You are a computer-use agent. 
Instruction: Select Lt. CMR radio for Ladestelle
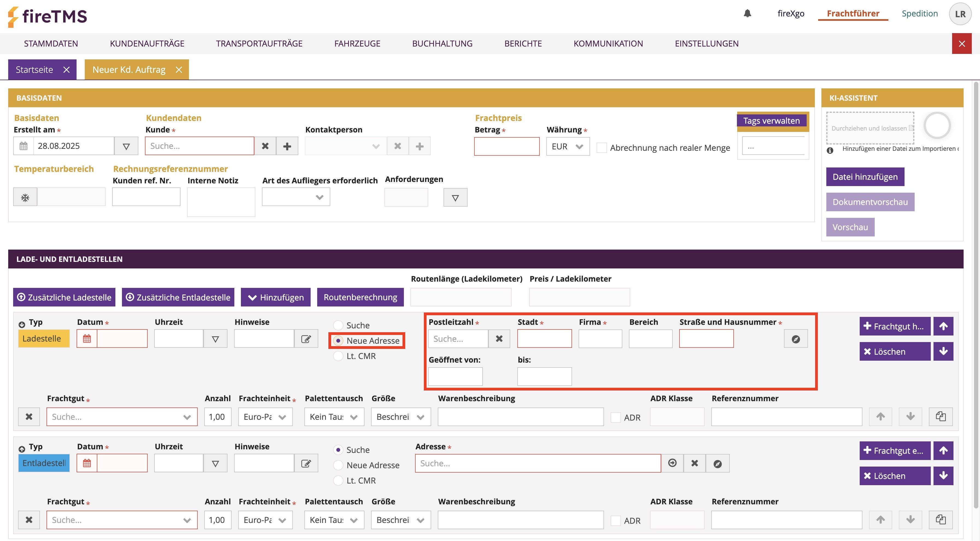tap(338, 356)
